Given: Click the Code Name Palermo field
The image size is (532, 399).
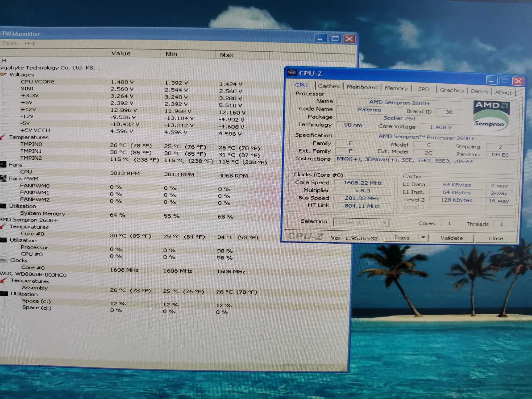Looking at the screenshot, I should coord(369,110).
